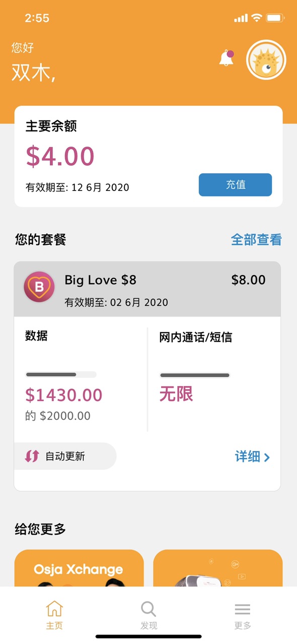Tap the Wi-Fi status icon
The image size is (297, 644).
coord(257,18)
